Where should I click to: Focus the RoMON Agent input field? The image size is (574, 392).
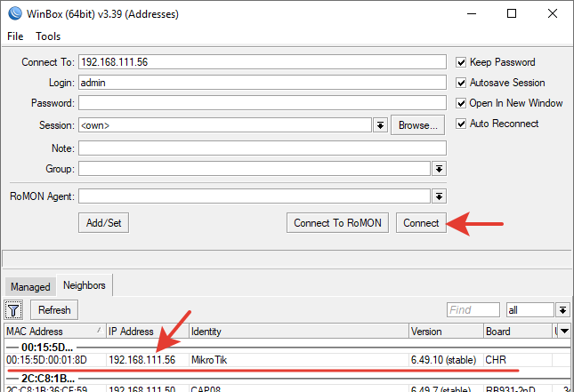pyautogui.click(x=255, y=196)
